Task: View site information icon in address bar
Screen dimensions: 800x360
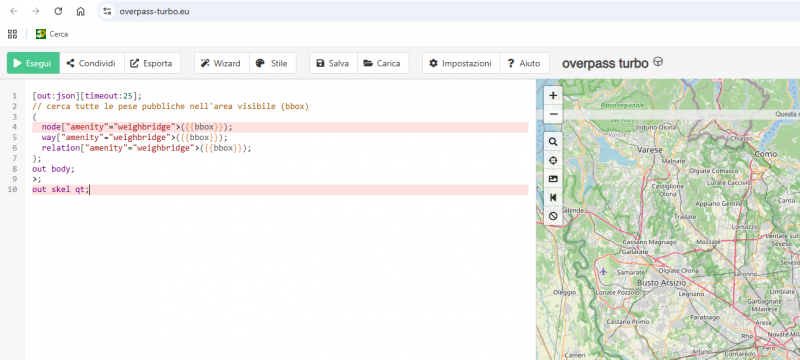Action: tap(107, 11)
